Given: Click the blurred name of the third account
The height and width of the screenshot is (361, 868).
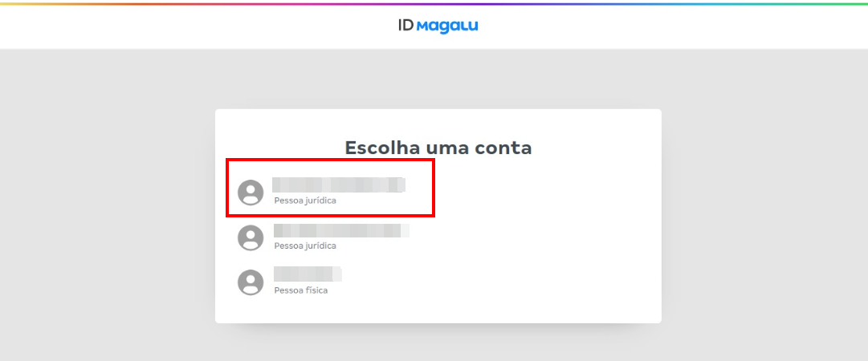Looking at the screenshot, I should click(308, 274).
